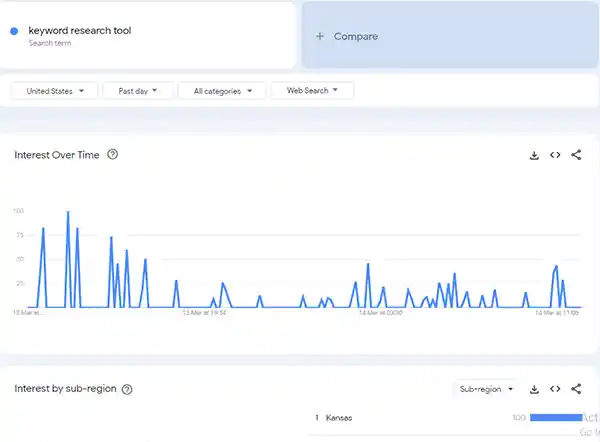
Task: Click the highest peak on the trend line
Action: 68,212
